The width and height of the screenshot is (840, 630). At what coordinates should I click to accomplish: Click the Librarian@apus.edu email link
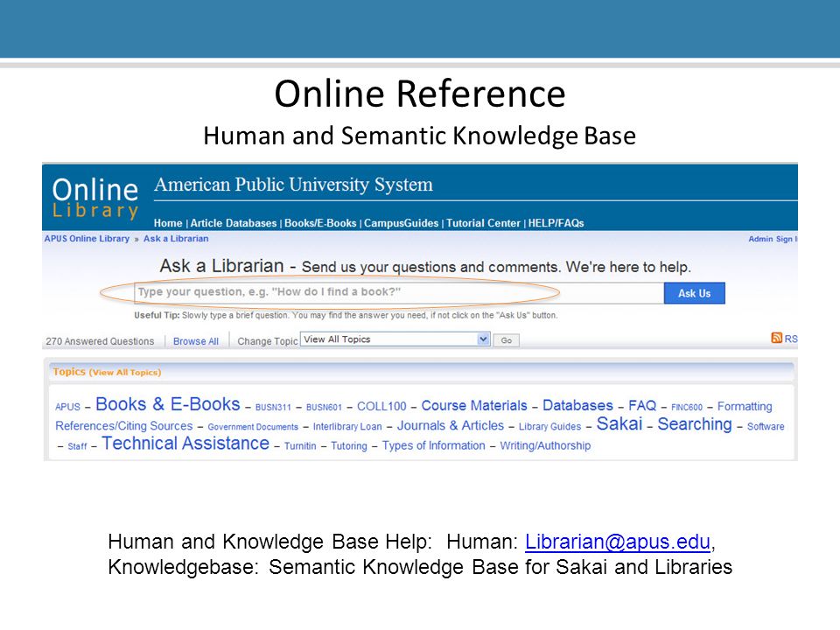click(618, 542)
